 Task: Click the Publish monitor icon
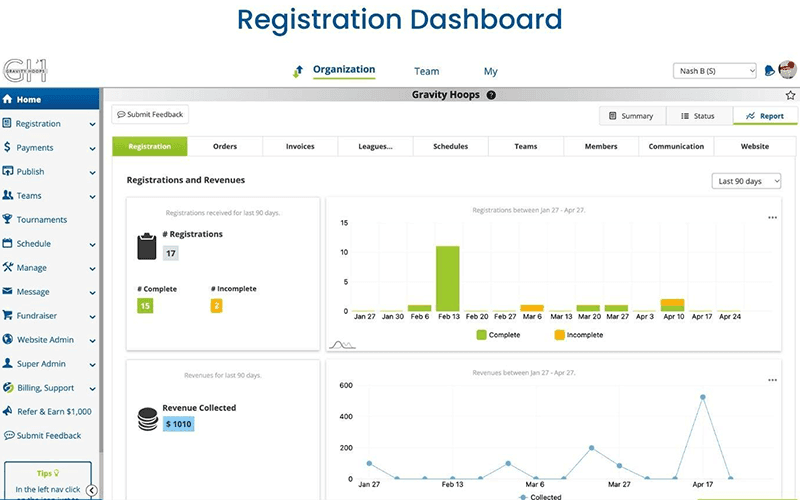(x=7, y=171)
